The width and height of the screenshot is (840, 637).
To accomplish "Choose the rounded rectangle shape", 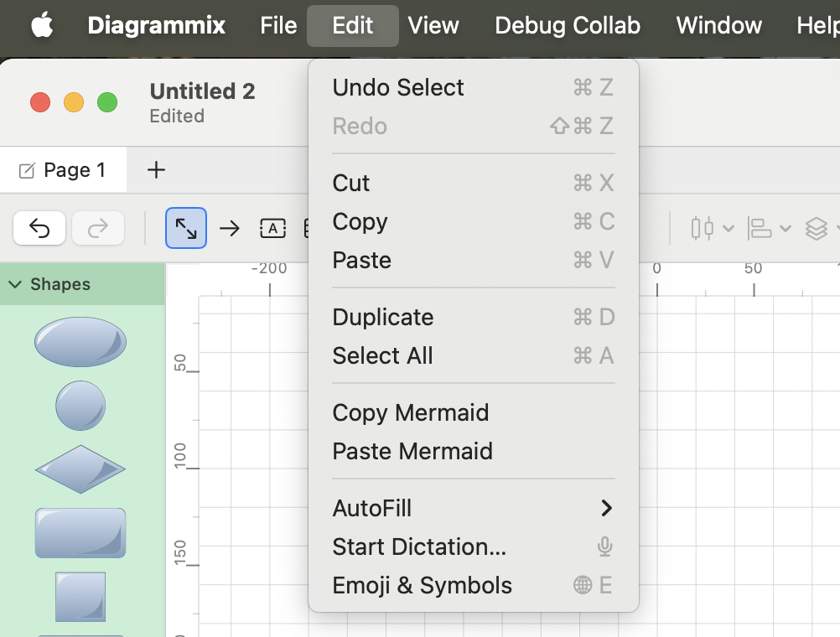I will pyautogui.click(x=80, y=532).
